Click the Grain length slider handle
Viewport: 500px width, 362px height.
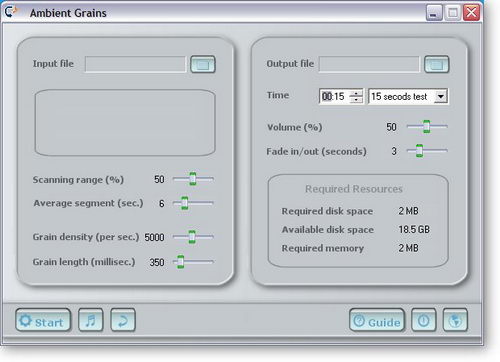180,262
